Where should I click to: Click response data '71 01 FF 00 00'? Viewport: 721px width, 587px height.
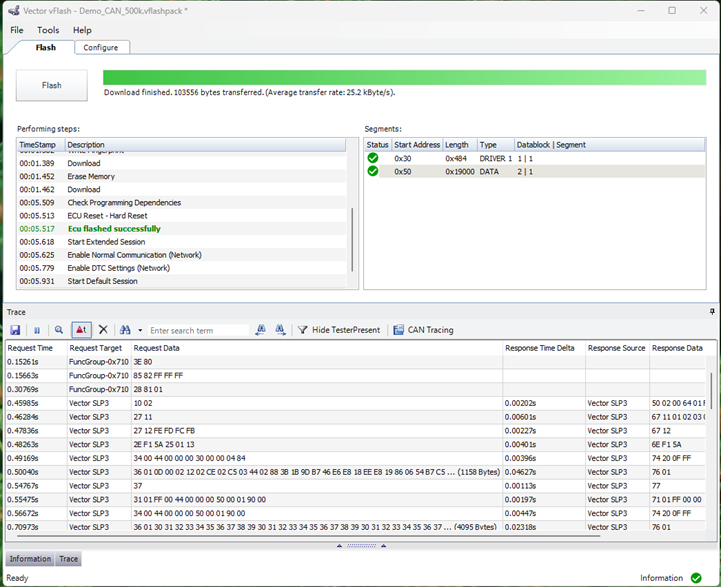676,500
